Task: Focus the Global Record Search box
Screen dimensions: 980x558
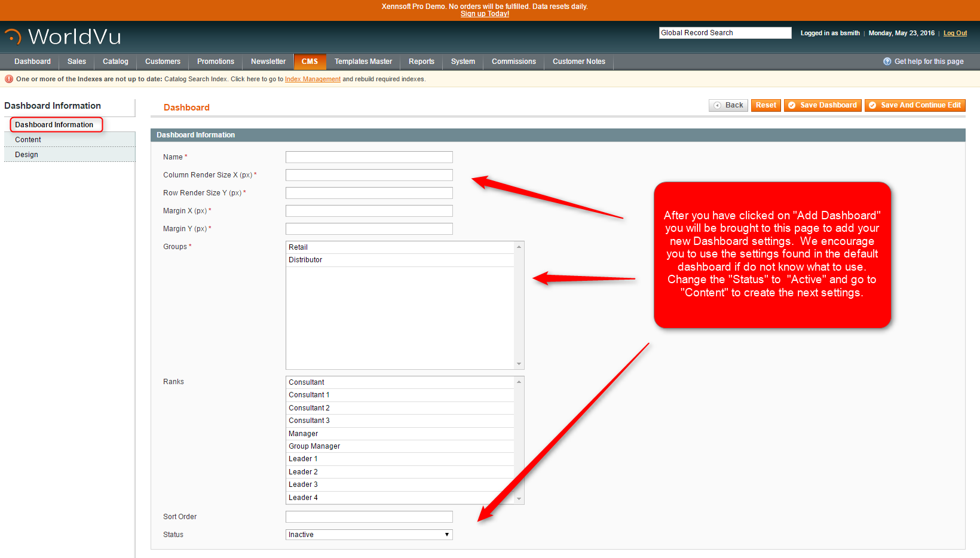Action: click(725, 33)
